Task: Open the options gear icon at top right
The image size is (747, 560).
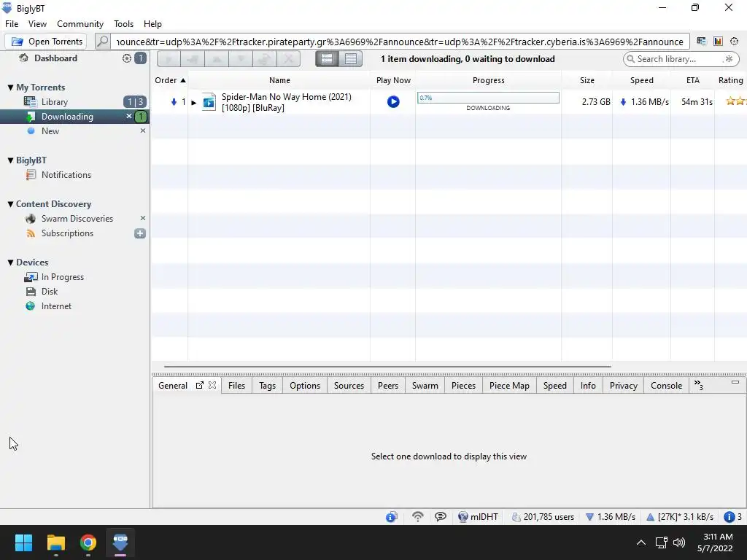Action: point(734,42)
